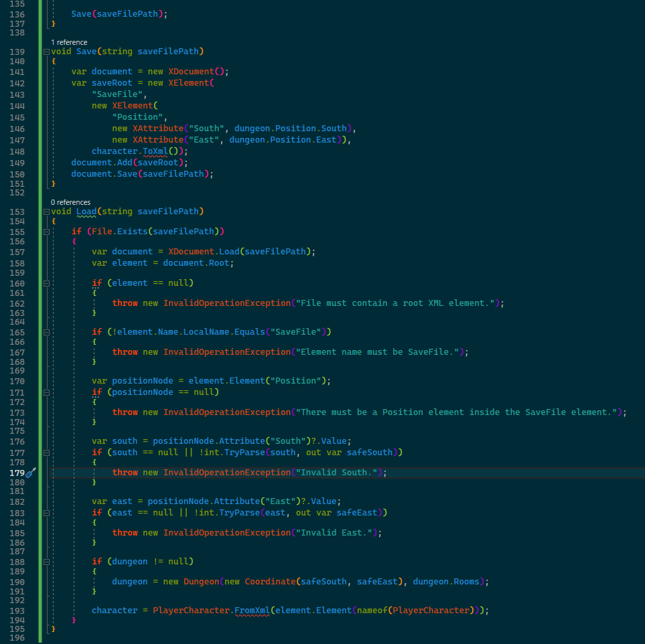Collapse the LocalName.Equals if block on line 165
645x644 pixels.
click(46, 332)
